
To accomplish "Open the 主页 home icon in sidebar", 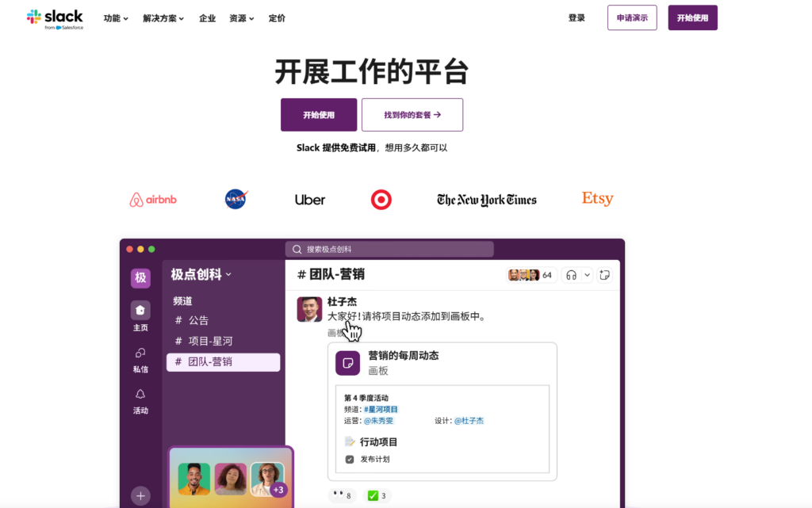I will pyautogui.click(x=140, y=310).
